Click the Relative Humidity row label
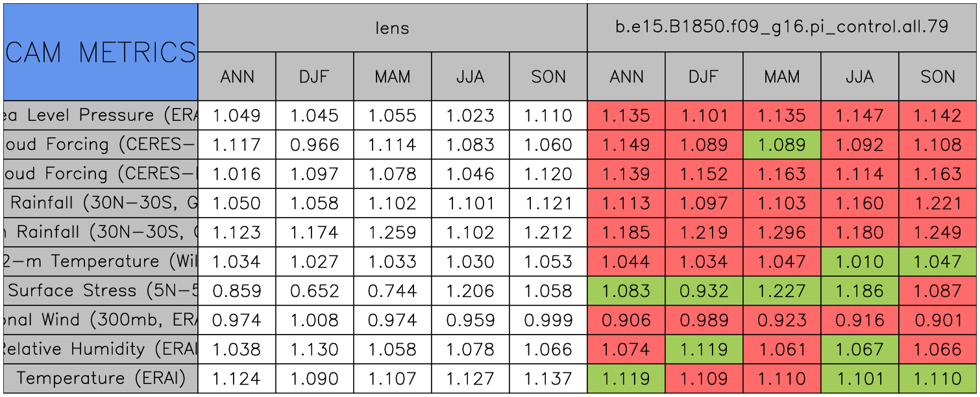The image size is (980, 397). pyautogui.click(x=101, y=349)
